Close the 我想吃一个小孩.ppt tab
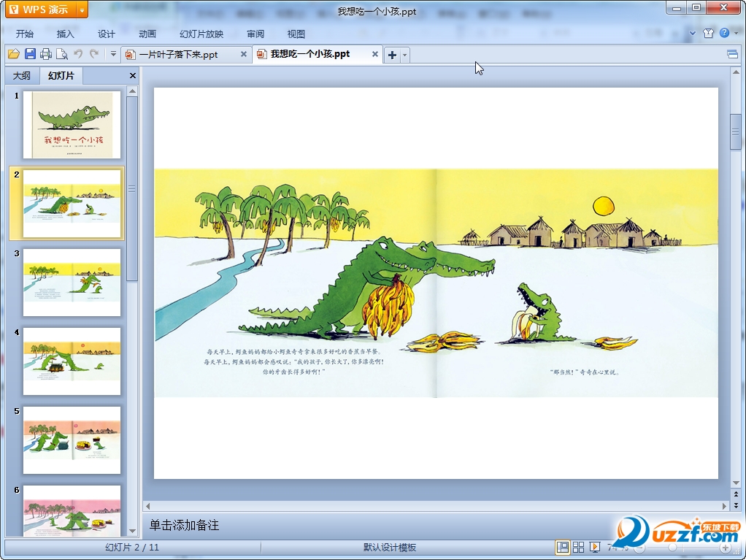 [x=375, y=54]
